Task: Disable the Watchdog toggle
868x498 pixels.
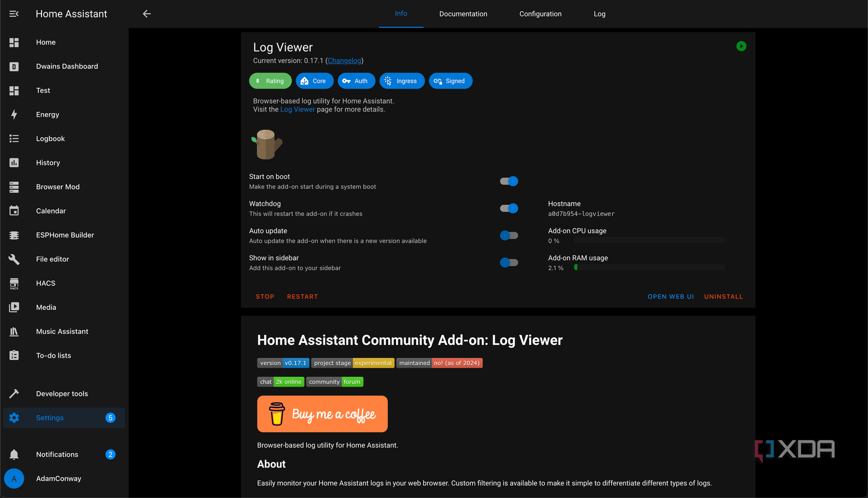Action: click(509, 208)
